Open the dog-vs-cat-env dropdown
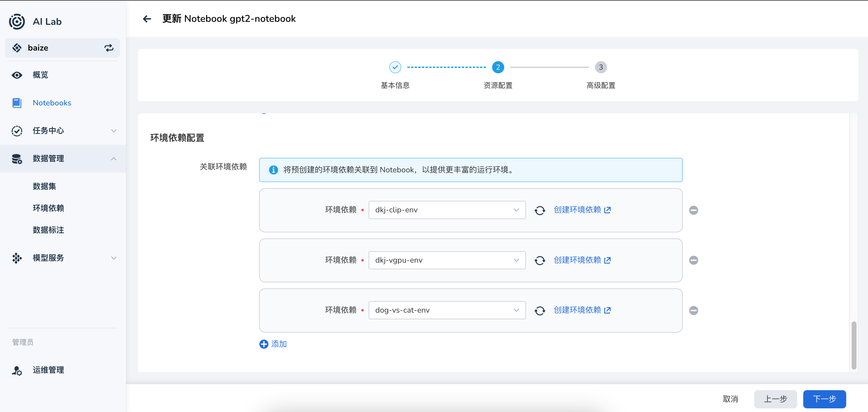Viewport: 868px width, 412px height. pyautogui.click(x=447, y=310)
